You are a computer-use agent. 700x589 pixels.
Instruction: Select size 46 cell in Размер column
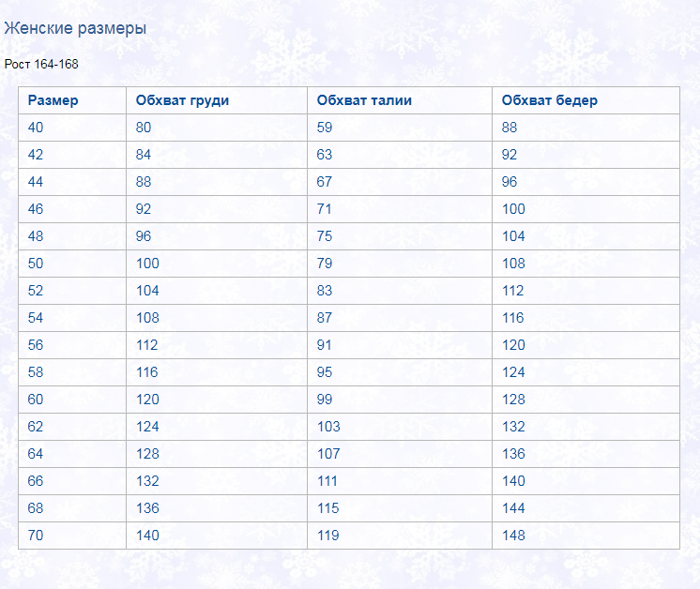pos(36,209)
